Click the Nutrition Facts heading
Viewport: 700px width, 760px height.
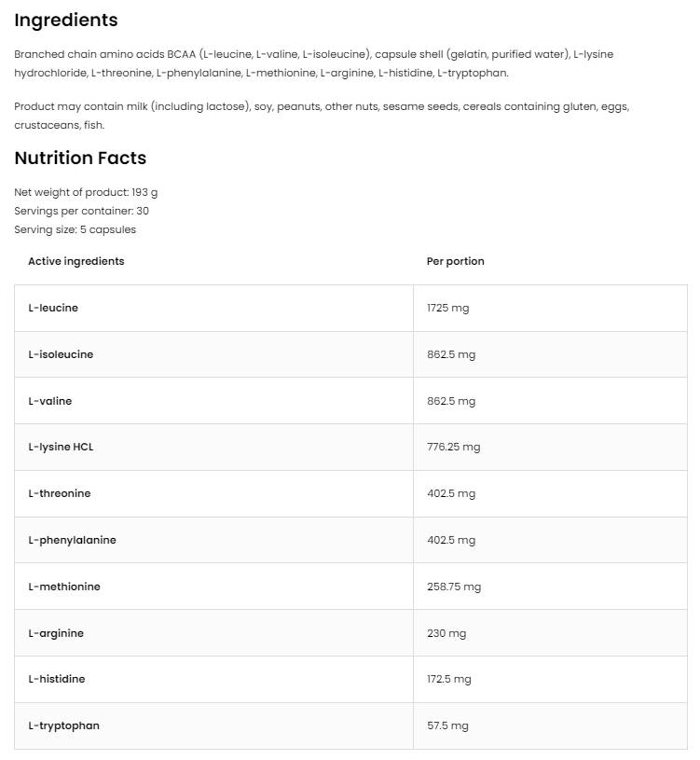tap(80, 159)
